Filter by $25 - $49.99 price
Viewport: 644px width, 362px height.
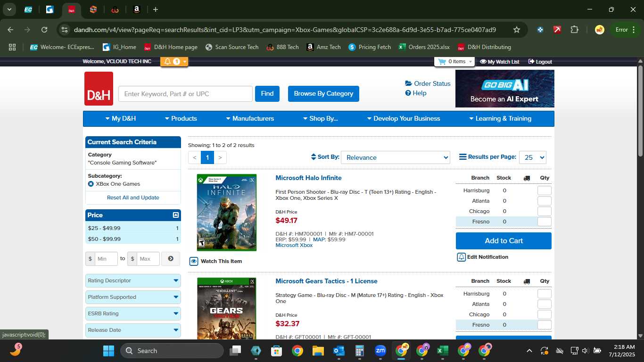[x=133, y=228]
